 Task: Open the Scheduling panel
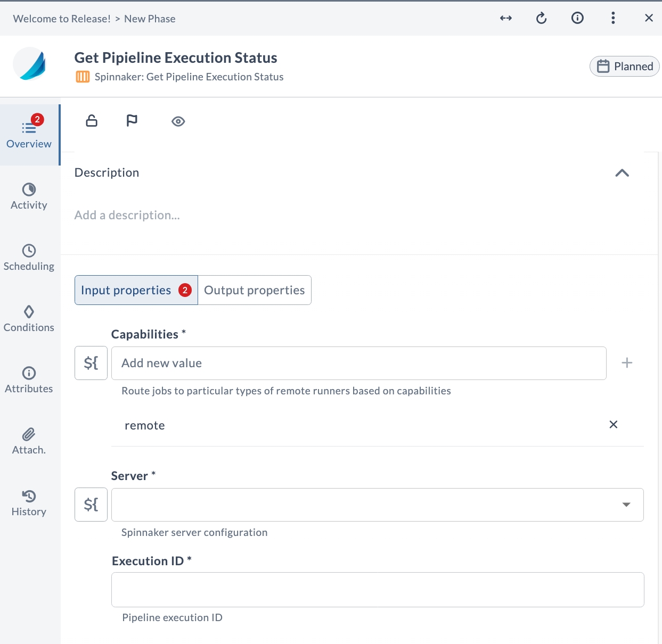tap(29, 258)
